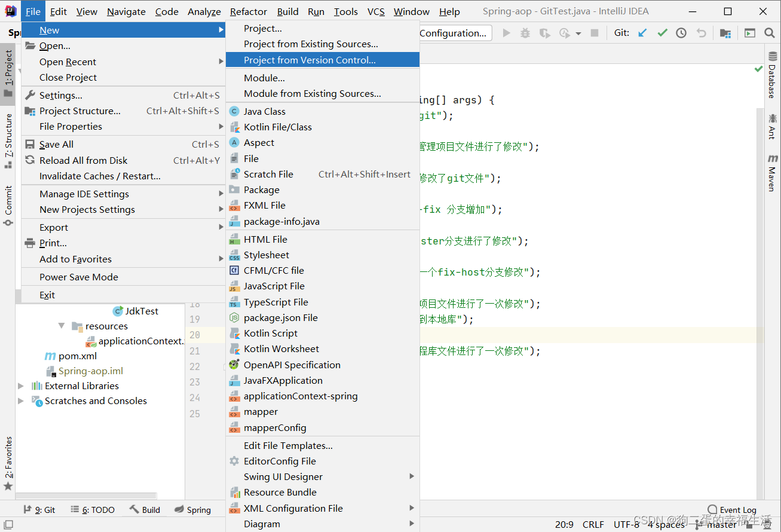This screenshot has height=532, width=781.
Task: Click the Settings wrench icon in File menu
Action: pos(30,95)
